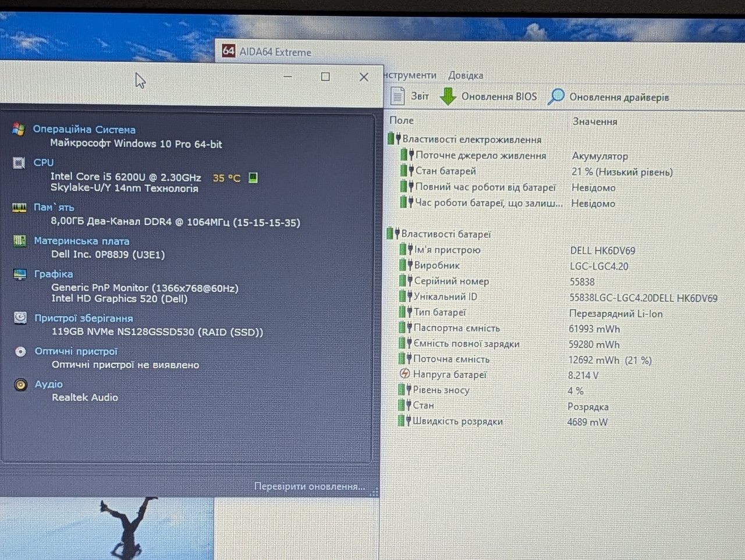
Task: Open the CPU section link in Speccy
Action: pyautogui.click(x=44, y=163)
